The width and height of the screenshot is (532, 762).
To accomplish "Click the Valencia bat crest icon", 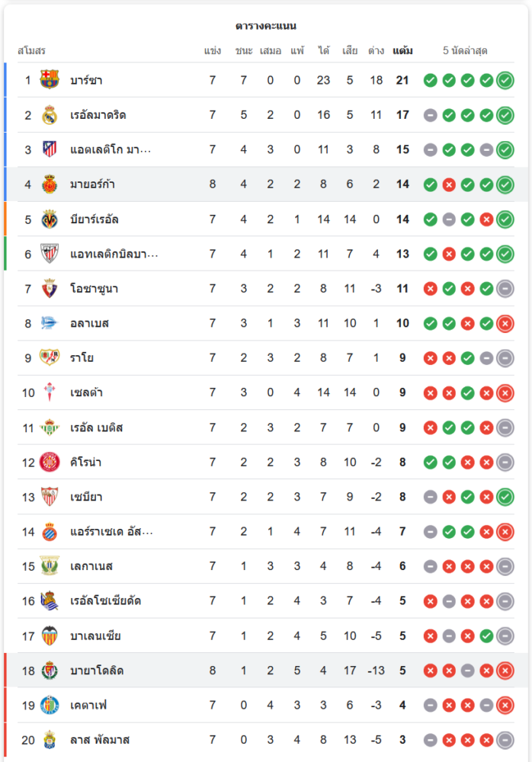I will (x=50, y=636).
